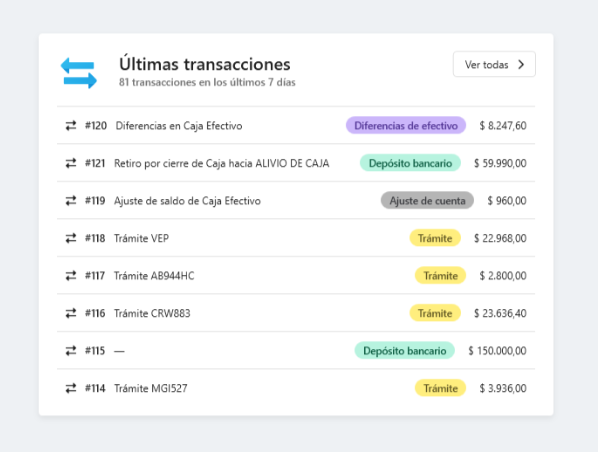The height and width of the screenshot is (452, 598).
Task: Click the Últimas transacciones heading
Action: [205, 64]
